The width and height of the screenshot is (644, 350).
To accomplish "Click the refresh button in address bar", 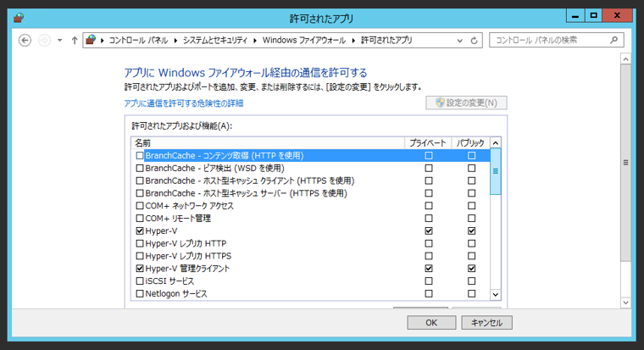I will coord(474,41).
